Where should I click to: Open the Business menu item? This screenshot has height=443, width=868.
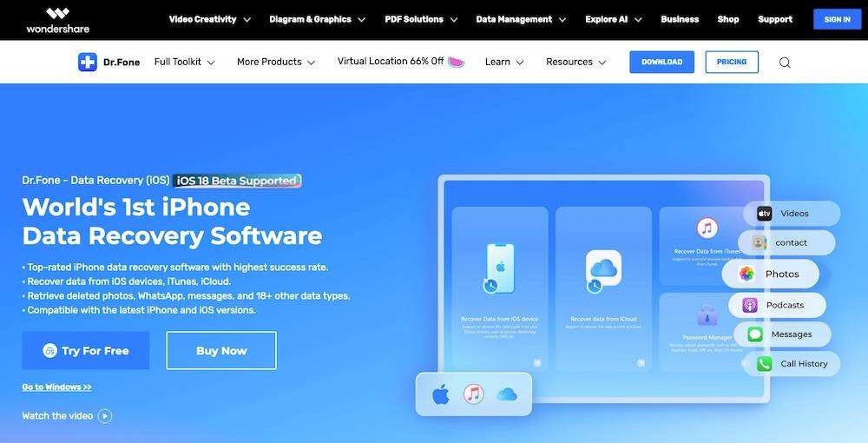680,19
